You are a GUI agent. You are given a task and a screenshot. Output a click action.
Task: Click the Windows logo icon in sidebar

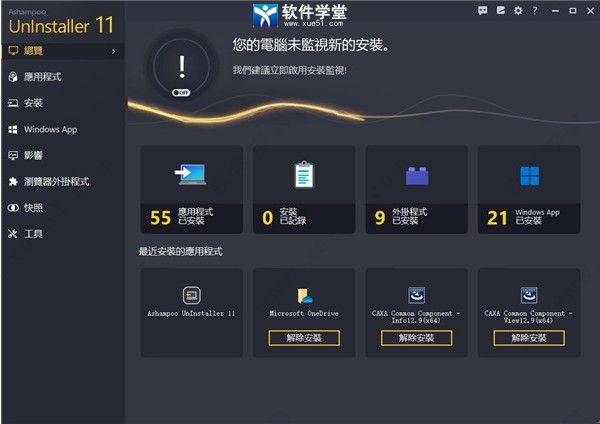(x=13, y=129)
